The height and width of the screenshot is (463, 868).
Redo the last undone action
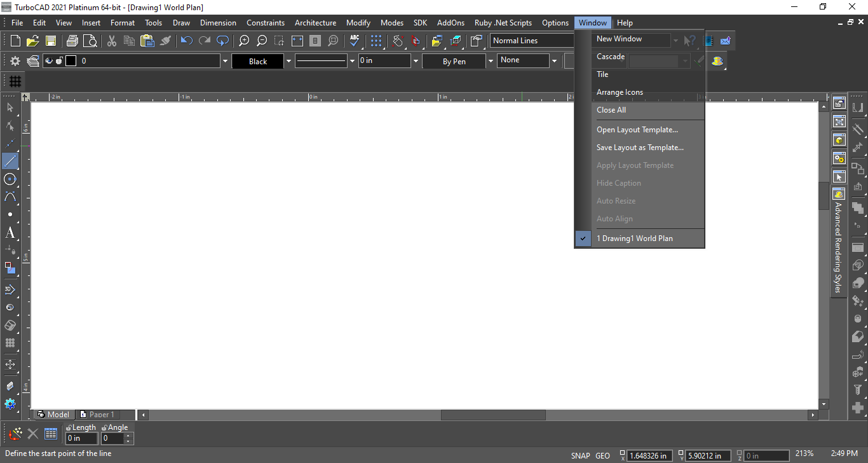204,41
